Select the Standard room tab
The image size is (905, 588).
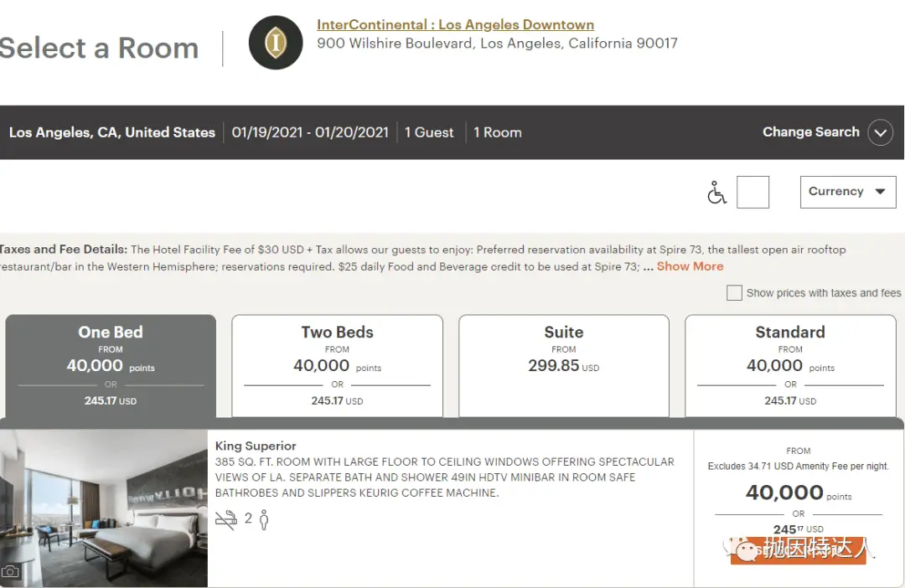pos(790,365)
